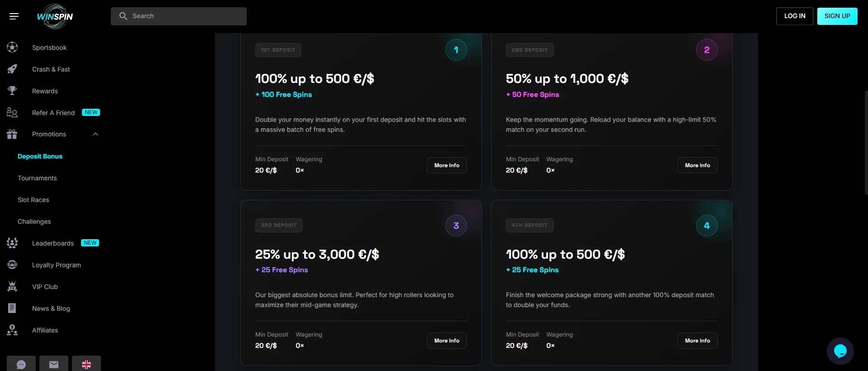Image resolution: width=868 pixels, height=371 pixels.
Task: Go to Tournaments submenu item
Action: [x=37, y=178]
